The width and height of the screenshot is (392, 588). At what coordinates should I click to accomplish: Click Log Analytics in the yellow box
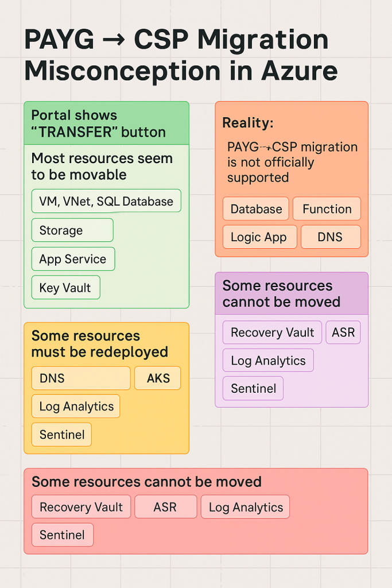(x=76, y=407)
